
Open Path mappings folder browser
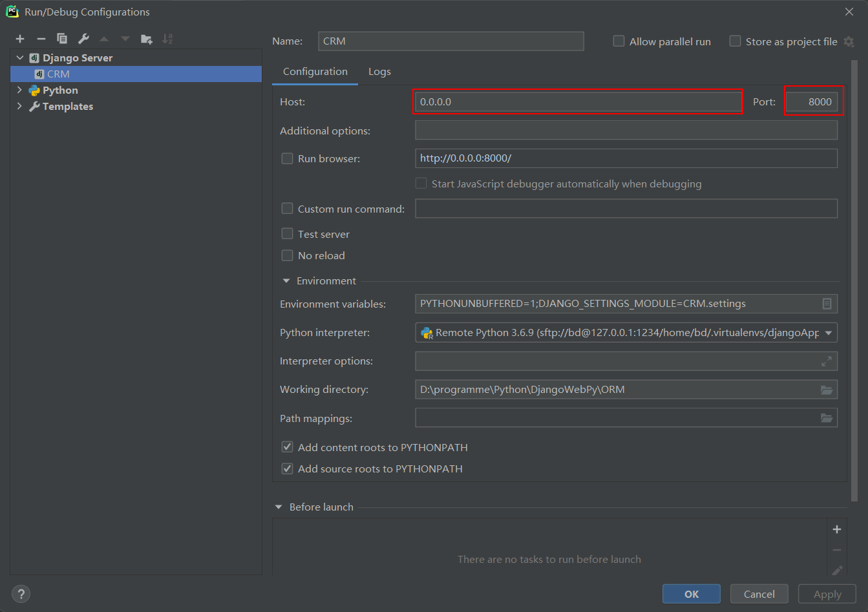point(827,418)
